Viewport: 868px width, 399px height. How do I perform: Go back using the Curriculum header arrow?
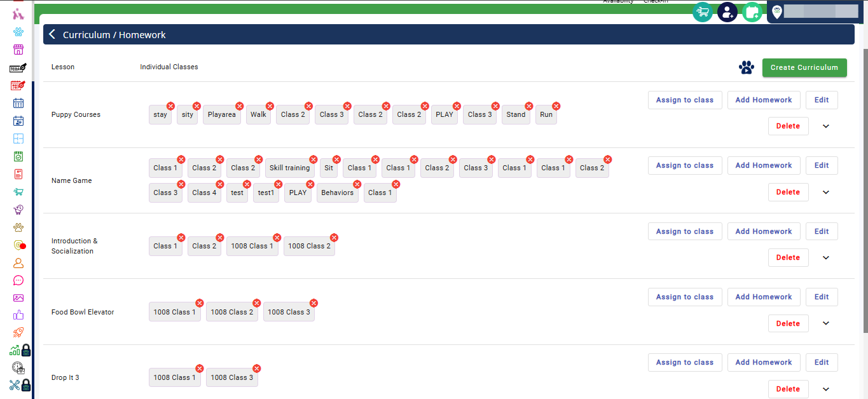click(x=53, y=34)
